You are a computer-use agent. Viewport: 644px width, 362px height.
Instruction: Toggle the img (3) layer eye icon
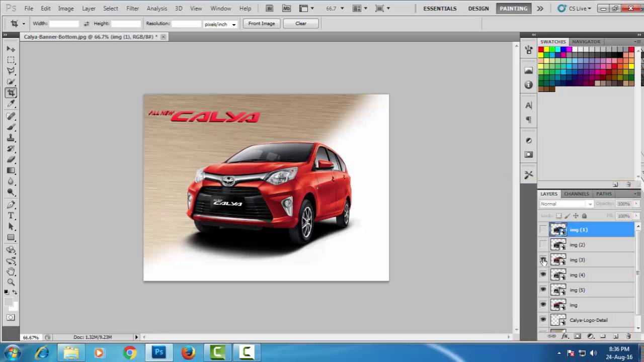[x=543, y=260]
